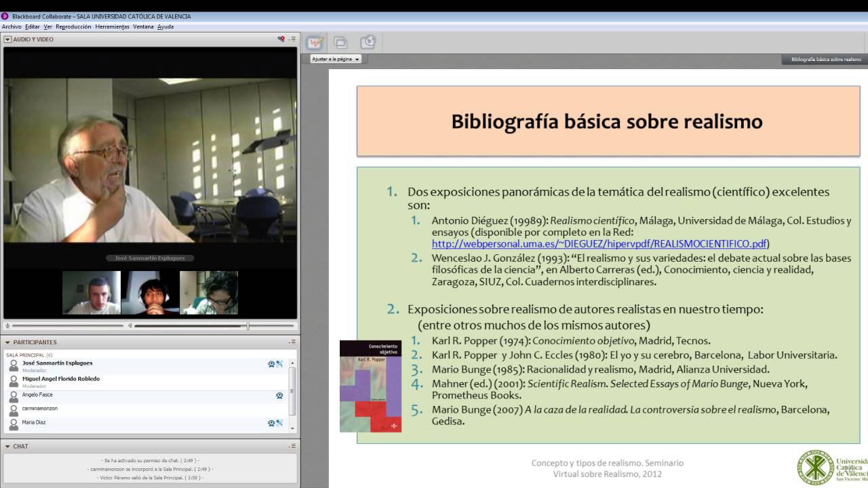Click Maria Diaz webcam icon
This screenshot has height=488, width=868.
[271, 423]
